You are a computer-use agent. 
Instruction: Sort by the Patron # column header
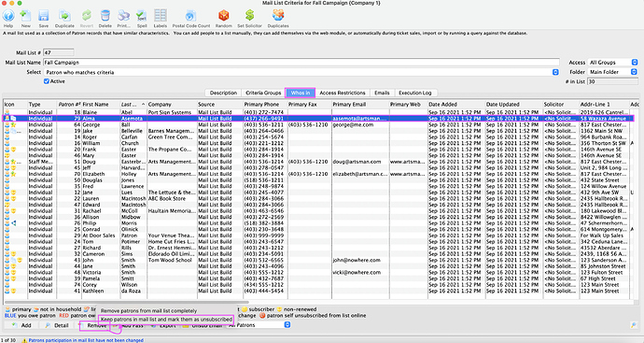click(68, 105)
